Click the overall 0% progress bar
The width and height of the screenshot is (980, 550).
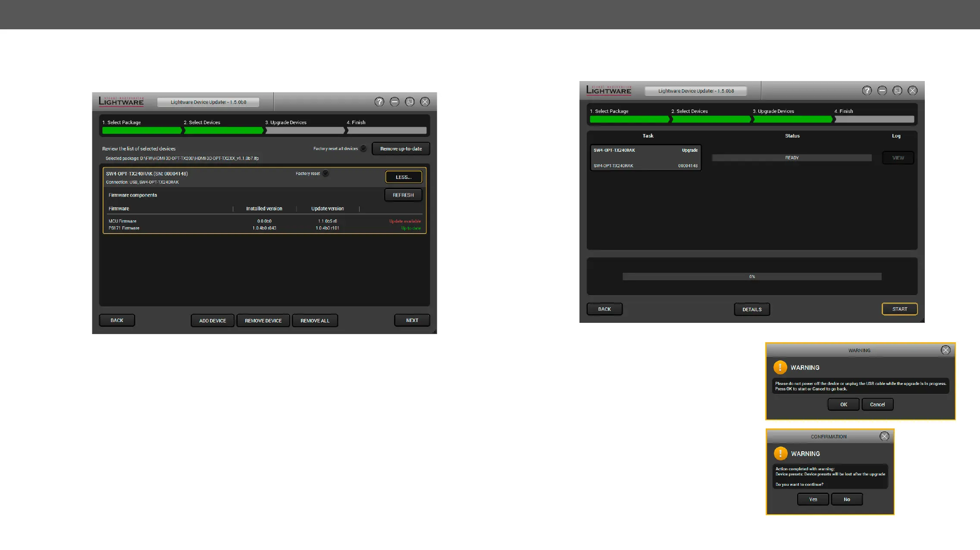click(x=752, y=277)
